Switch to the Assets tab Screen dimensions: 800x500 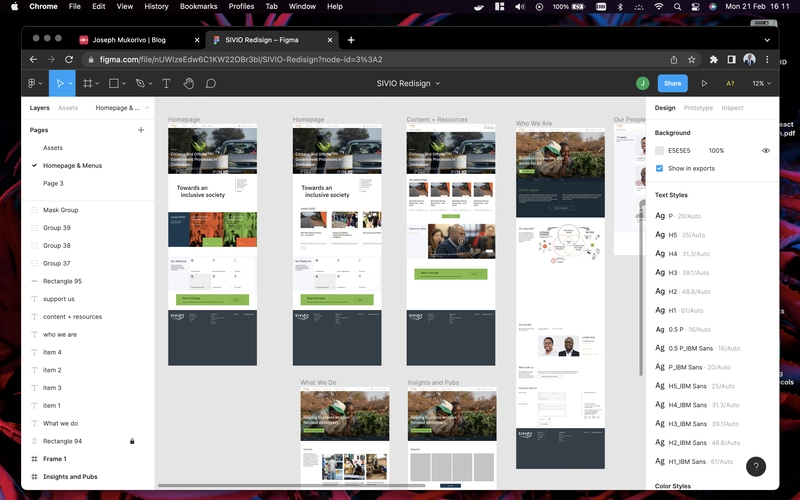(x=68, y=107)
